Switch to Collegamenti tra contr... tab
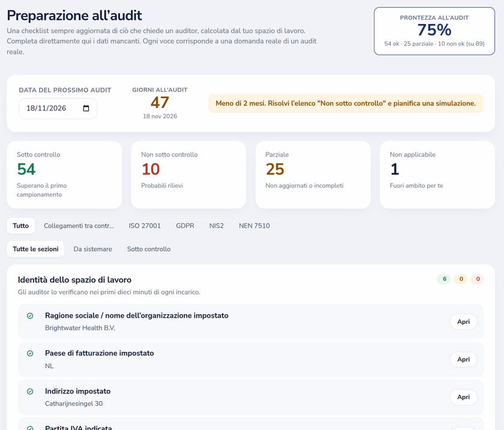This screenshot has height=430, width=504. pyautogui.click(x=79, y=225)
